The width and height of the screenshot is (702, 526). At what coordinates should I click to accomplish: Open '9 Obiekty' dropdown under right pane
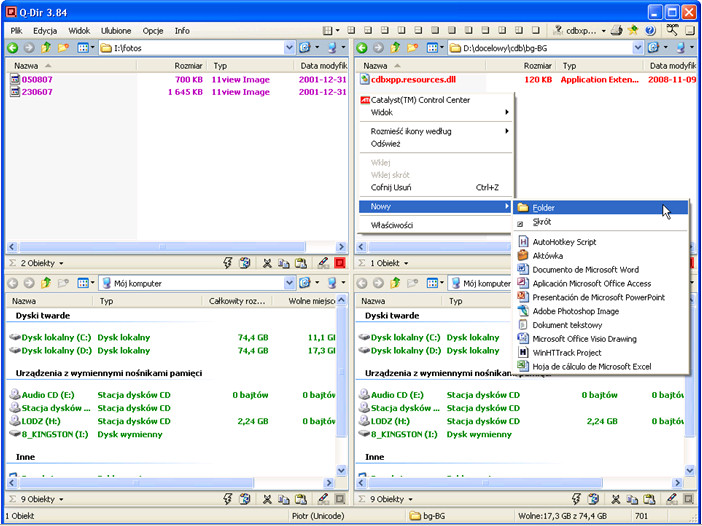point(410,499)
